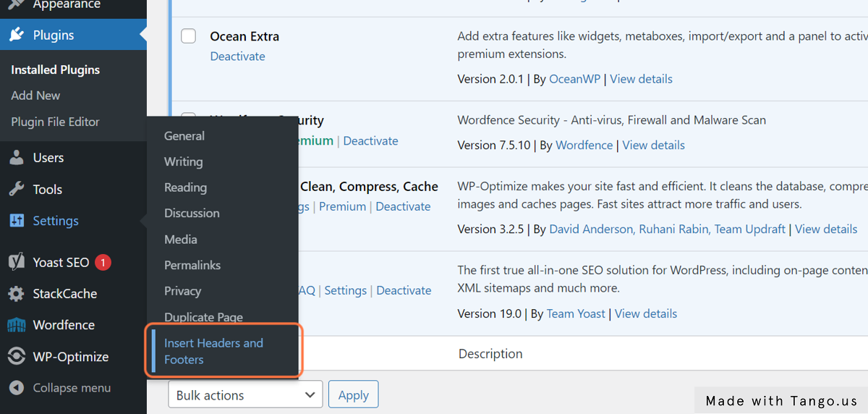This screenshot has width=868, height=414.
Task: Select Media in Settings submenu
Action: point(181,240)
